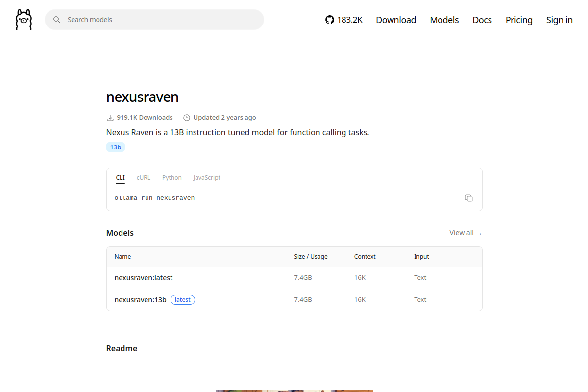Click the 919.1K Downloads text

(x=145, y=118)
